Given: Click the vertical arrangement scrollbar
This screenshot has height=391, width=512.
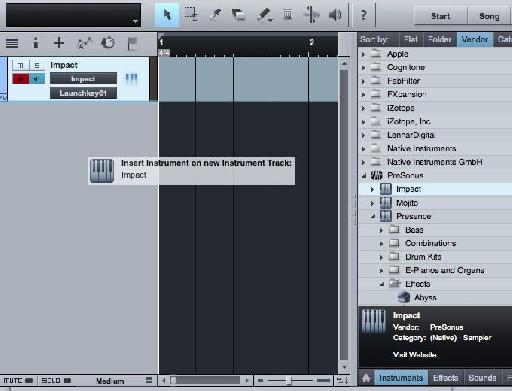Looking at the screenshot, I should [x=344, y=215].
